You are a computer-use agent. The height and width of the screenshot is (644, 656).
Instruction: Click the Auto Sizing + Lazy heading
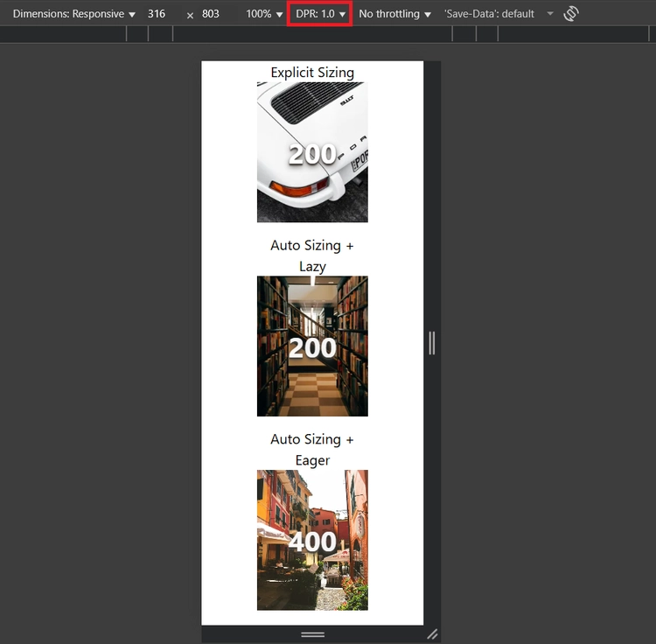312,255
